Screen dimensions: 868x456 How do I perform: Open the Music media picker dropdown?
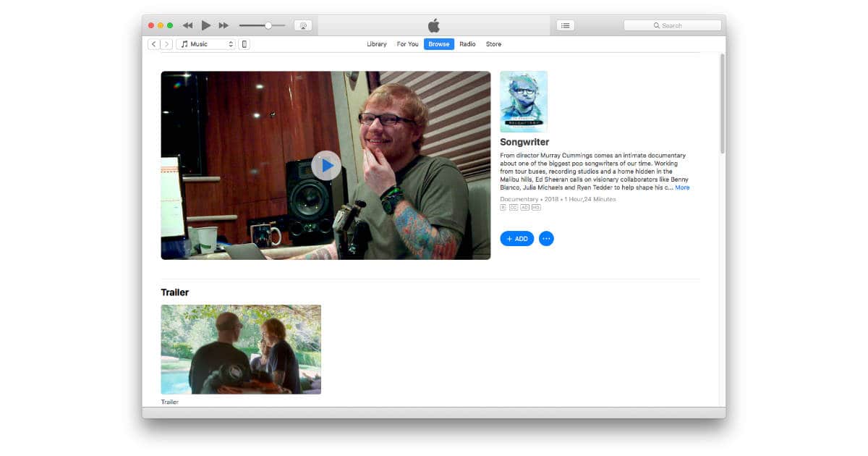(x=206, y=44)
